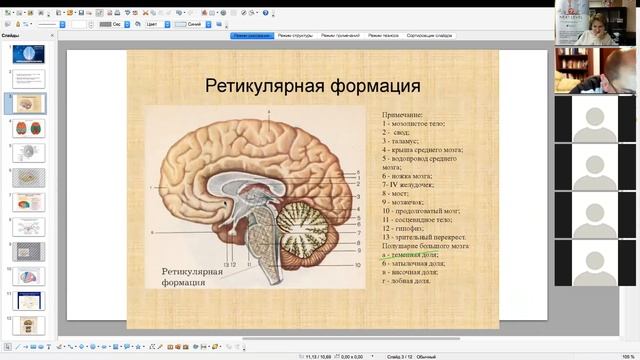Screen dimensions: 640x360
Task: Click the line width input field
Action: click(x=78, y=24)
